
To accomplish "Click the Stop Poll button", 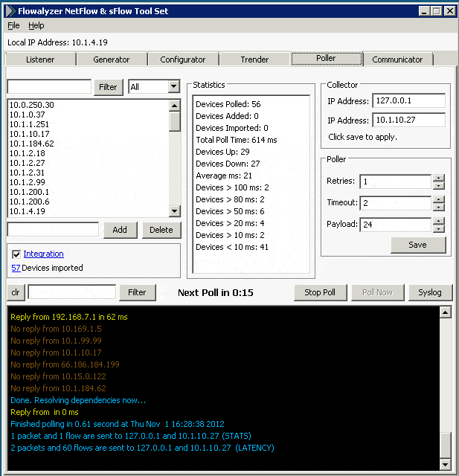I will click(x=320, y=292).
